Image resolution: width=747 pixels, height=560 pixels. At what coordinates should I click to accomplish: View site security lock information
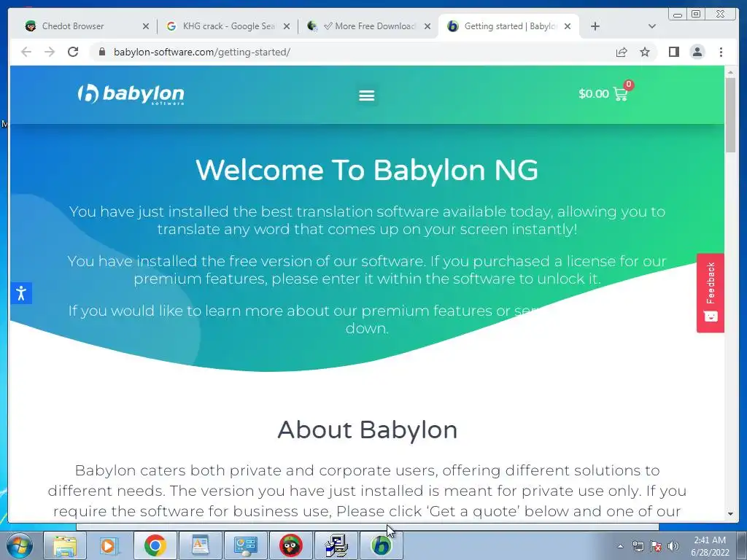101,52
